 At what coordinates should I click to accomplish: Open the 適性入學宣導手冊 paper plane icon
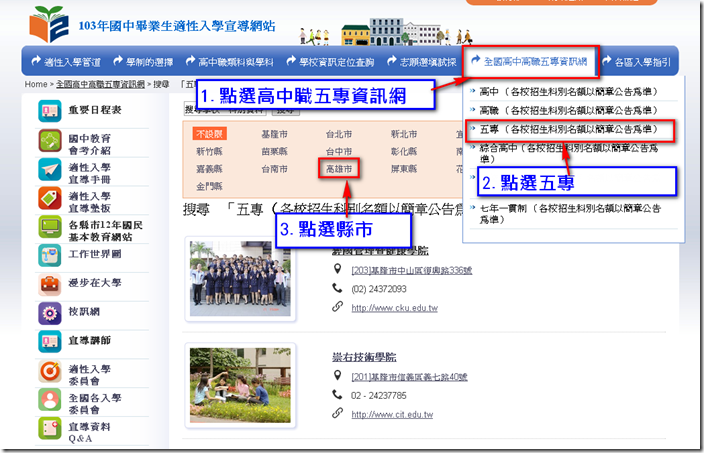tap(49, 169)
